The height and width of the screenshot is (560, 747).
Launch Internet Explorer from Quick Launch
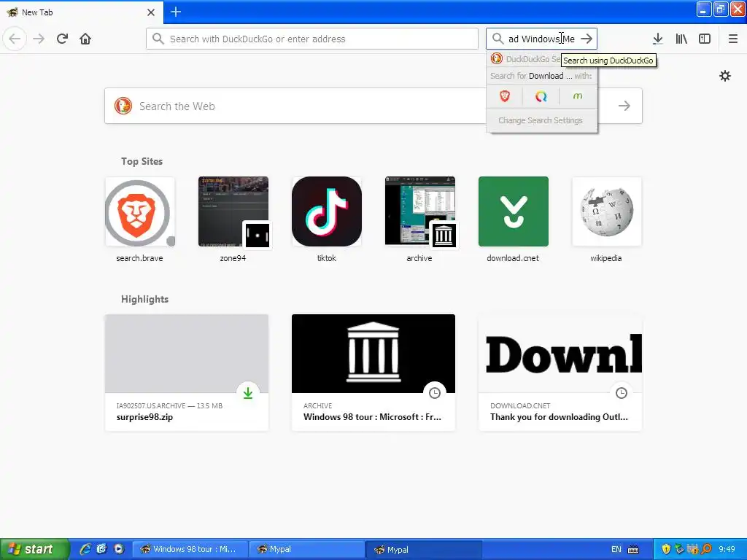85,549
